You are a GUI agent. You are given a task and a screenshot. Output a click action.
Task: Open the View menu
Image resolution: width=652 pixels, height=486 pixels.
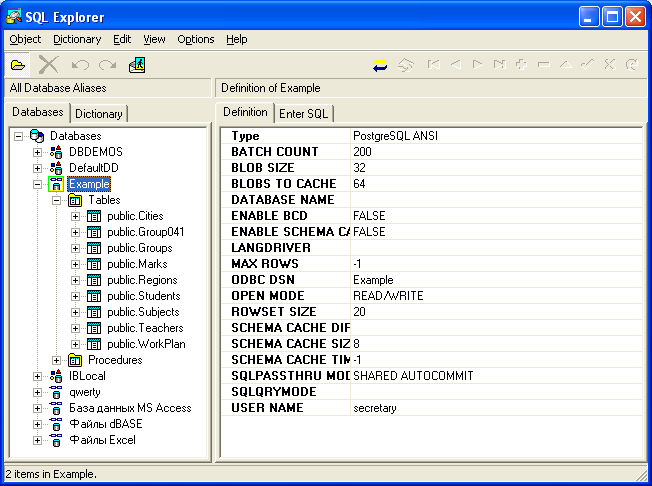(154, 39)
